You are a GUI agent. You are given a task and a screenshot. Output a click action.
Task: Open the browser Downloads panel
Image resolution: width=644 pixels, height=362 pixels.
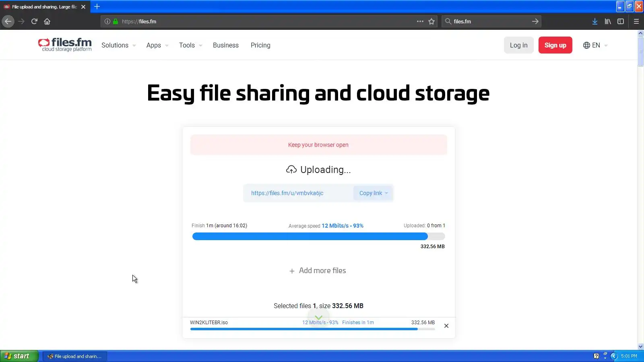point(594,21)
